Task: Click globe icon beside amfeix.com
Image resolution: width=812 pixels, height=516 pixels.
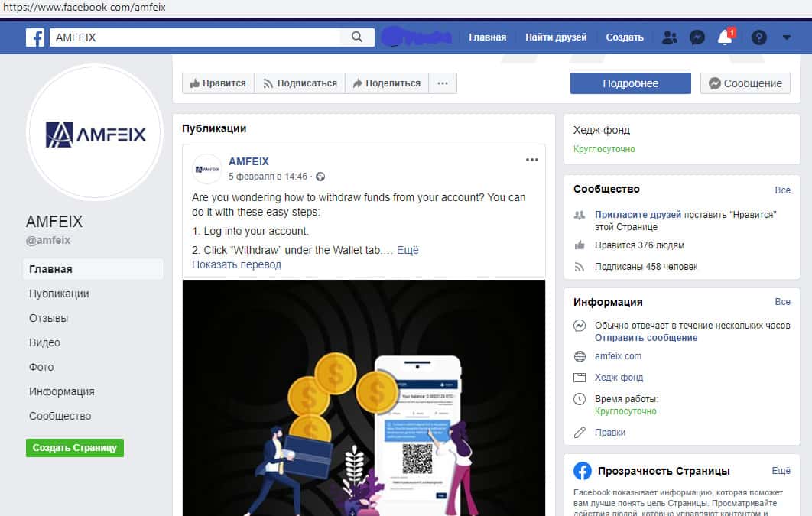Action: tap(580, 356)
